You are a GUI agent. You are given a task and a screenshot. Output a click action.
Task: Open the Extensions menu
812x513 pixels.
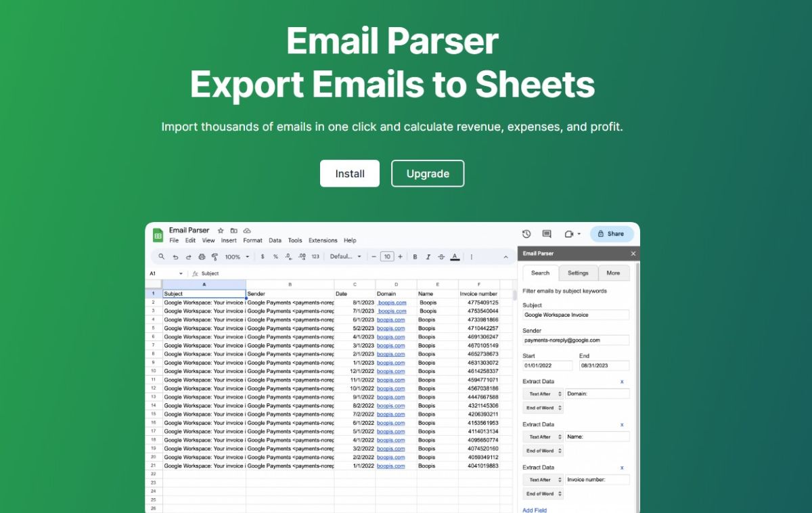(x=323, y=240)
